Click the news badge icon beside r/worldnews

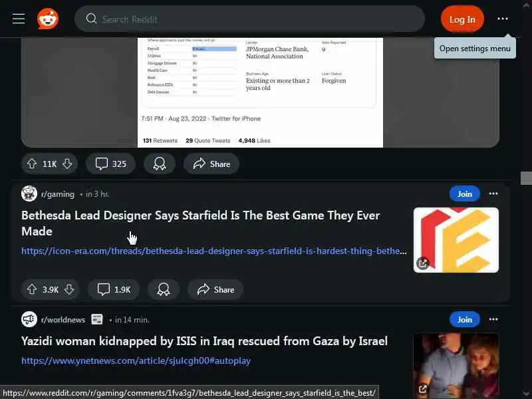pyautogui.click(x=97, y=319)
